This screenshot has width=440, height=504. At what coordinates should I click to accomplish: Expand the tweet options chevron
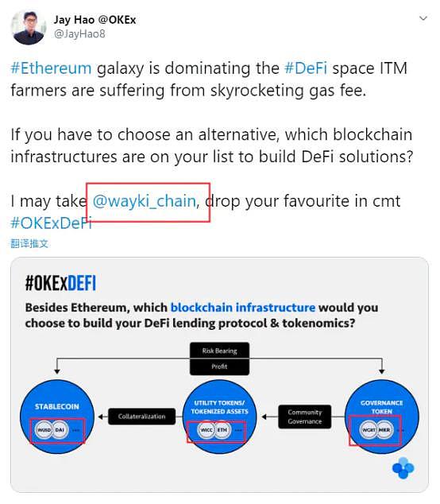point(423,18)
